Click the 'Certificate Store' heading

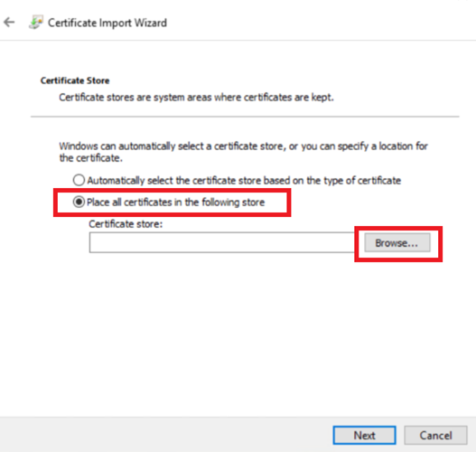coord(75,80)
